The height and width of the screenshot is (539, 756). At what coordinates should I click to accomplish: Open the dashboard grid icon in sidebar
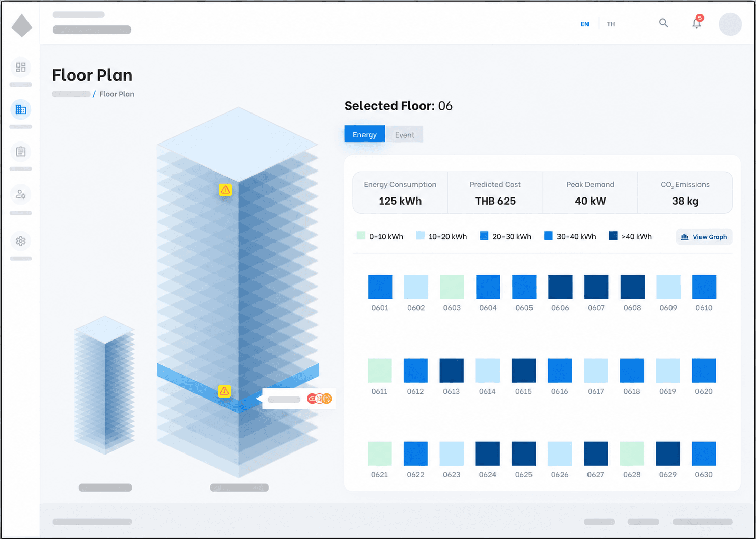[21, 67]
